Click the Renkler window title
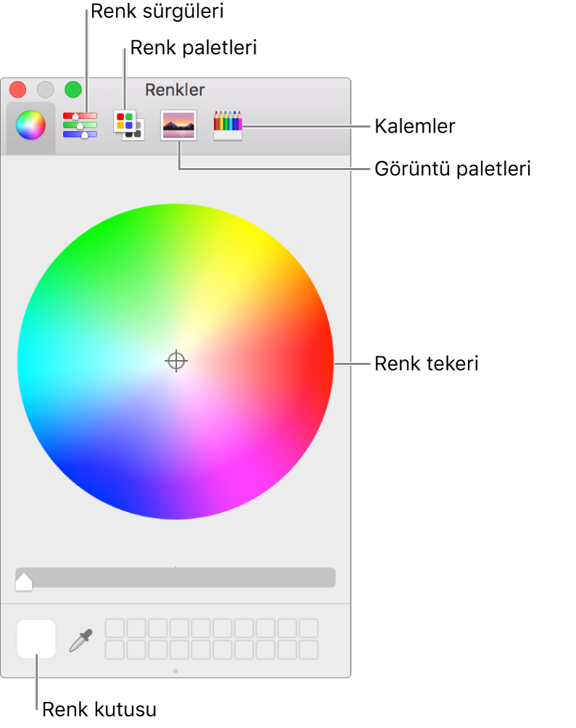The image size is (576, 728). (175, 90)
